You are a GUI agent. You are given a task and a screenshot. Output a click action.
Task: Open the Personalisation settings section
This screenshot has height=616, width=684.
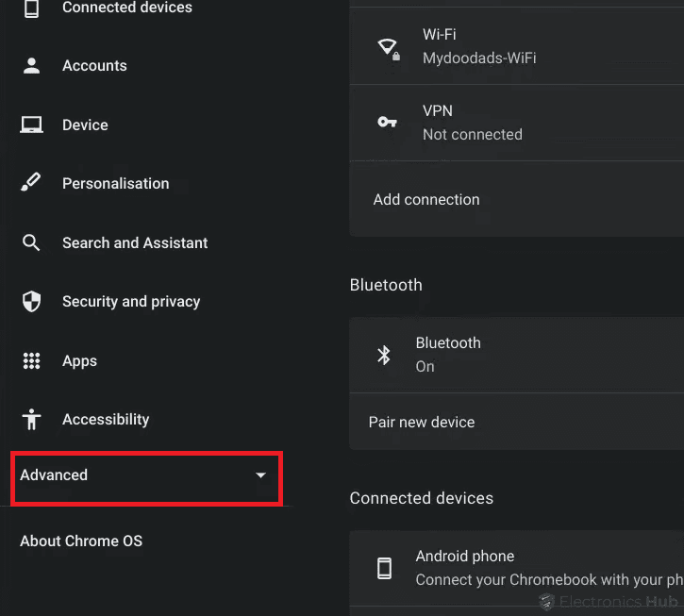(x=115, y=183)
